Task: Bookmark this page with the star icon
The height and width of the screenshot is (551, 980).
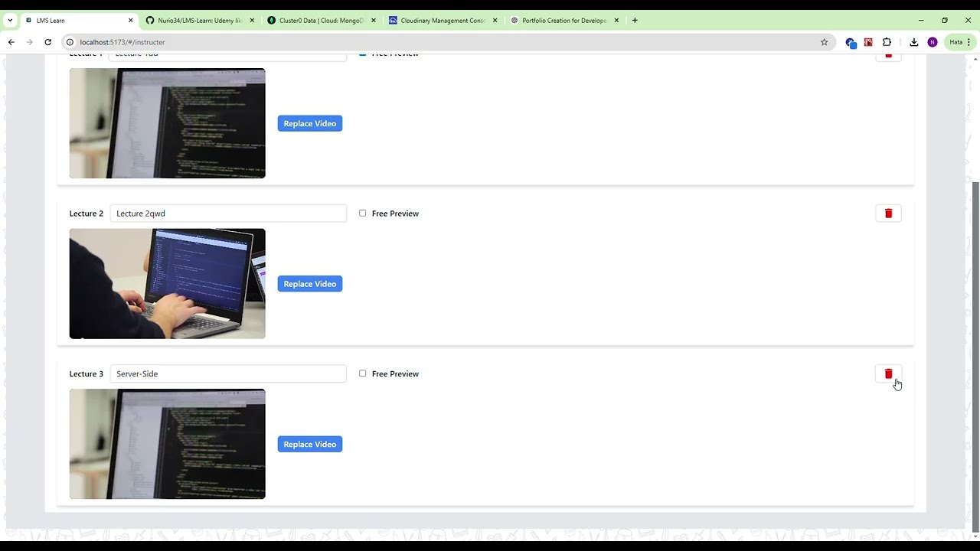Action: coord(825,42)
